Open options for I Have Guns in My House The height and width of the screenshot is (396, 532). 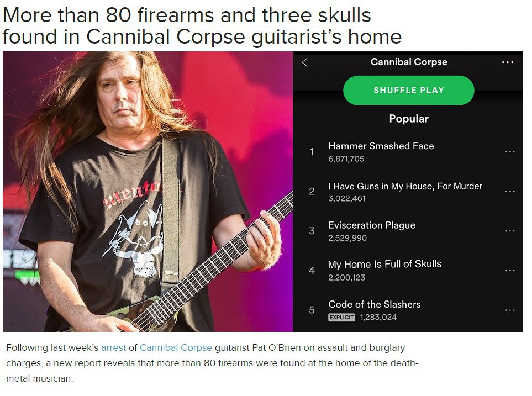coord(510,192)
